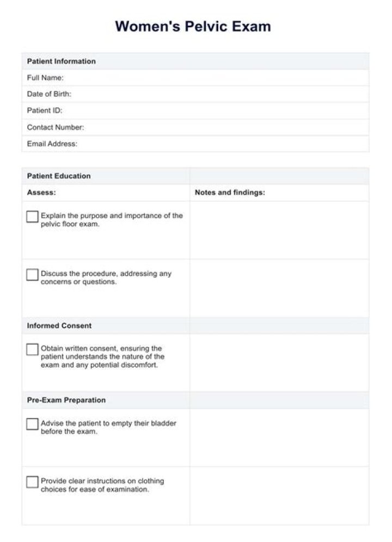The height and width of the screenshot is (542, 392).
Task: Click notes cell beside clothing instructions item
Action: [x=279, y=496]
